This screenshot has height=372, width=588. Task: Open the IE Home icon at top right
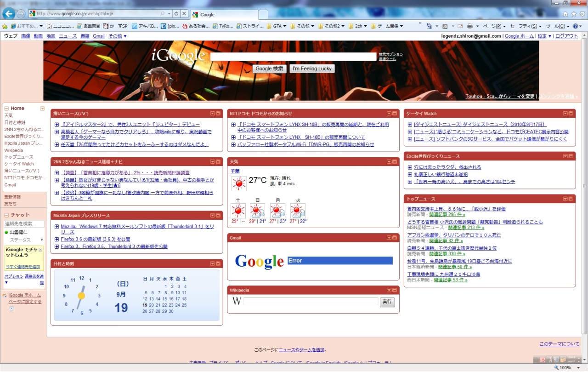tap(565, 14)
